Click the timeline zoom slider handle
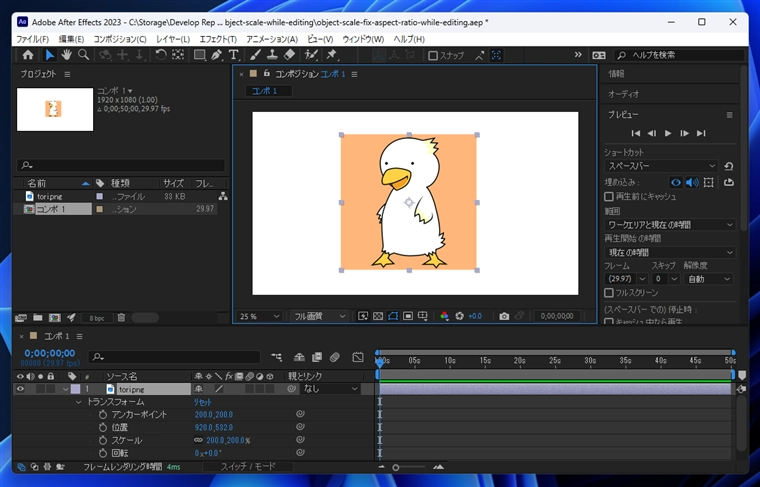 click(x=396, y=467)
